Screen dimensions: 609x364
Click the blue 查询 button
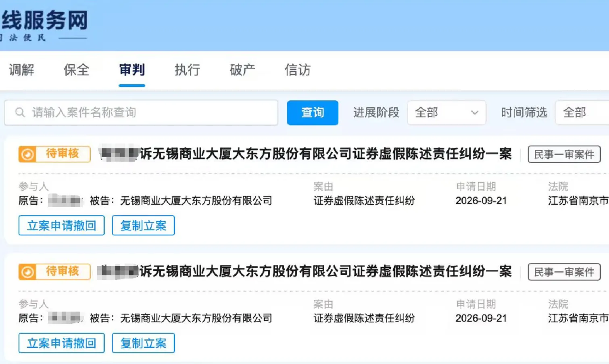[x=313, y=112]
